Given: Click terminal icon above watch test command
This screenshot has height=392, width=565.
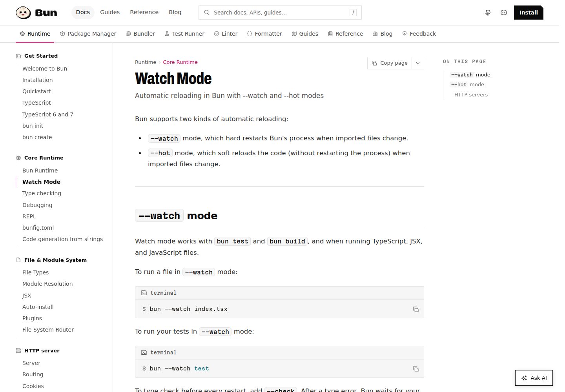Looking at the screenshot, I should 144,353.
